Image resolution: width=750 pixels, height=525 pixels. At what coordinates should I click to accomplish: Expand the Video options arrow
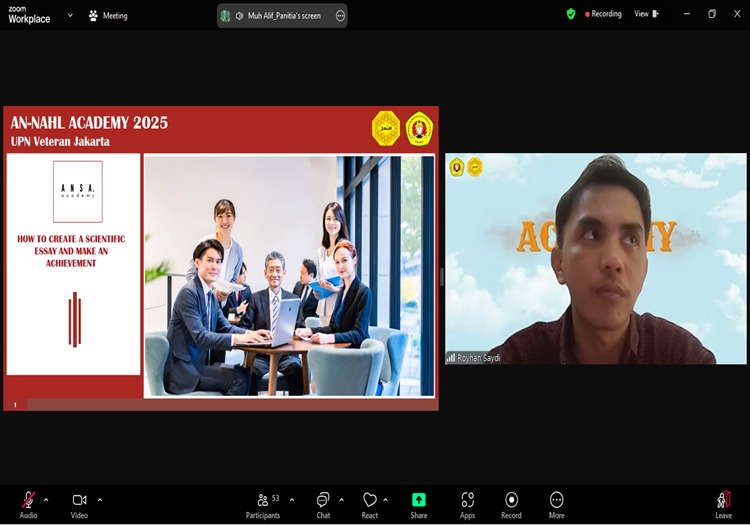click(x=100, y=499)
